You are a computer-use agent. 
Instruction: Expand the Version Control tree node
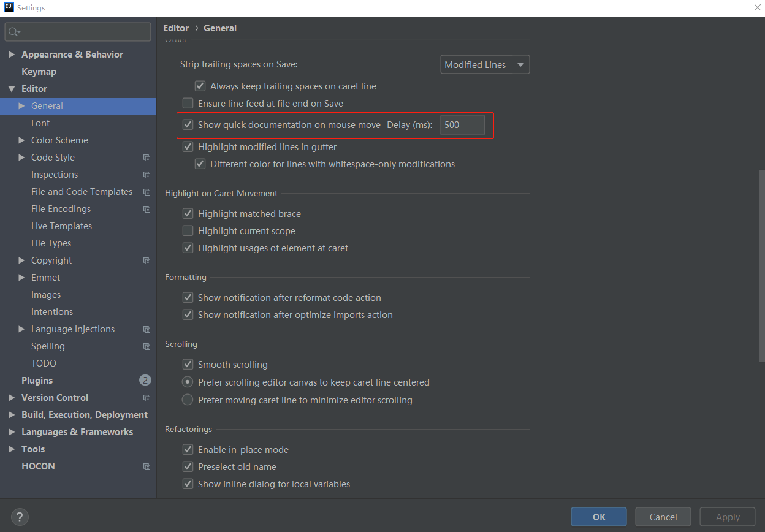coord(12,398)
